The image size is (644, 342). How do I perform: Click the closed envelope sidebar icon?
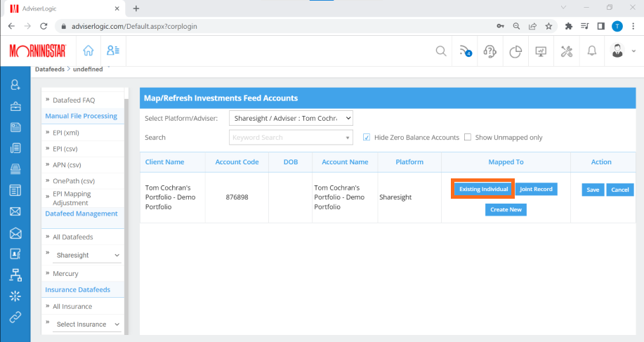[15, 211]
